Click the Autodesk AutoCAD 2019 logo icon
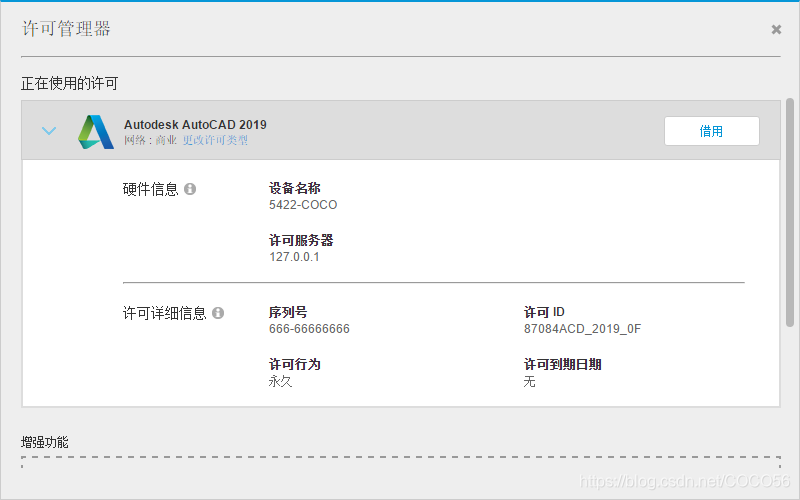The width and height of the screenshot is (800, 500). point(96,132)
